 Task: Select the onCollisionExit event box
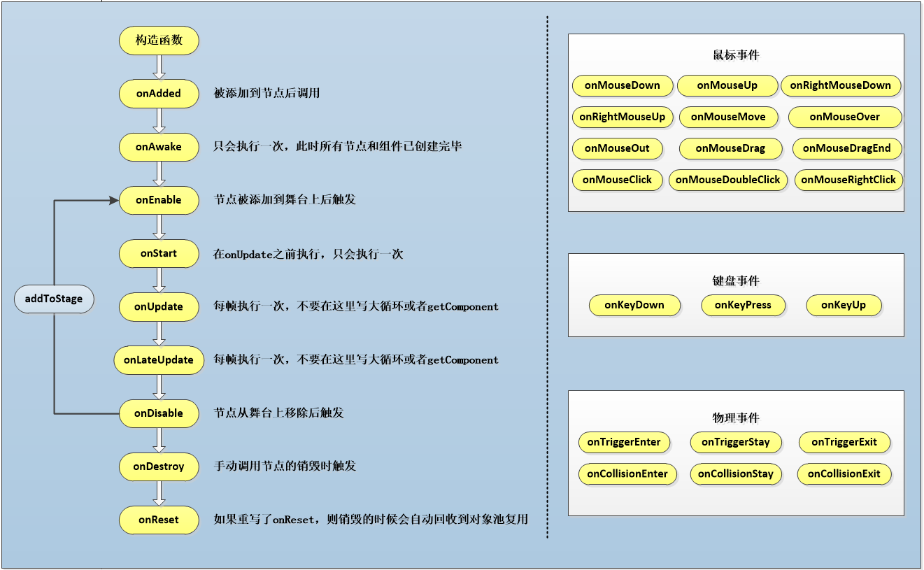[844, 473]
